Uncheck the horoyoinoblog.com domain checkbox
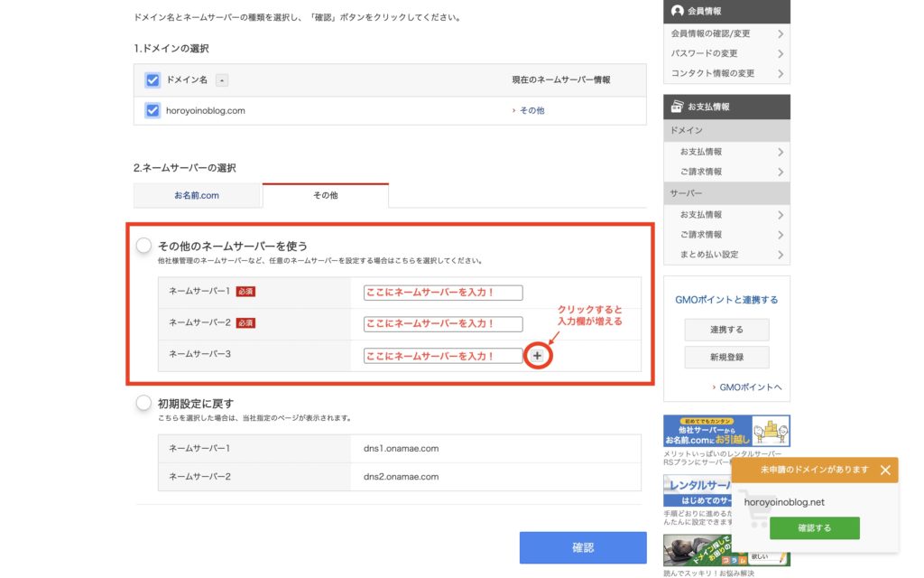This screenshot has height=578, width=924. point(152,110)
